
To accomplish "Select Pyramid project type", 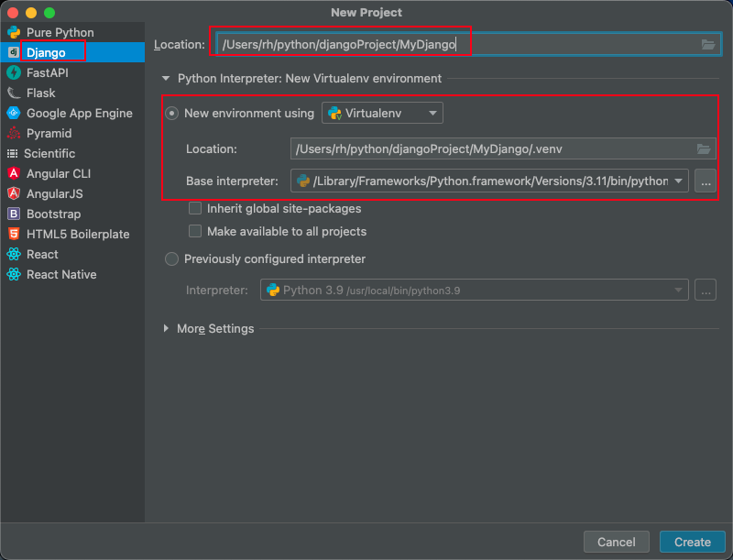I will pos(72,133).
